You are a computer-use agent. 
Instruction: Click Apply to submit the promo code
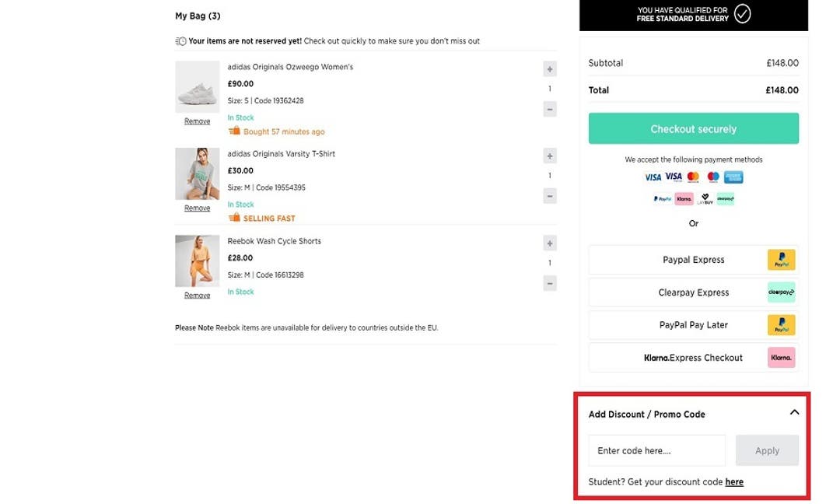tap(767, 450)
